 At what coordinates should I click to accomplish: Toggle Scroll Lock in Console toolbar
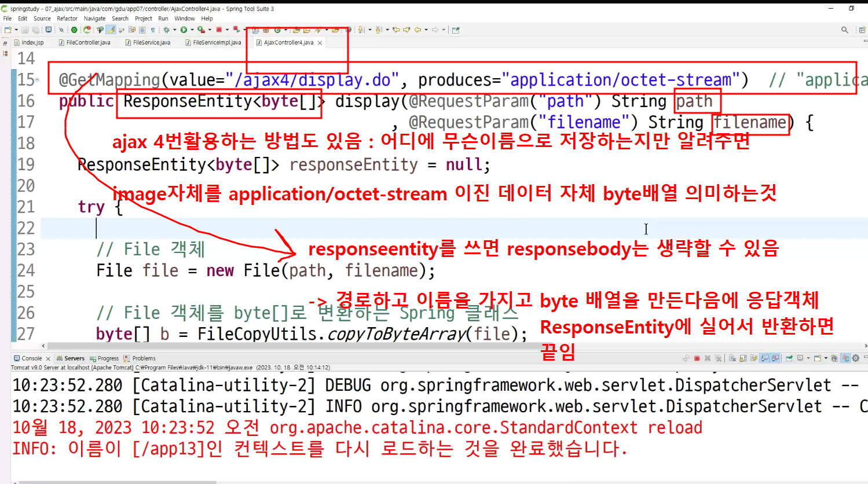click(x=743, y=358)
